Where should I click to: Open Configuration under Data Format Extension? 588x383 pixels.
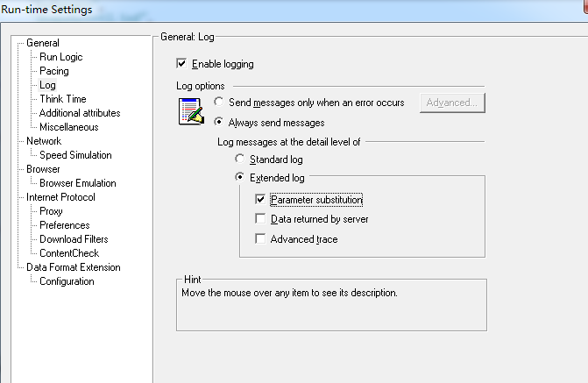(x=67, y=281)
